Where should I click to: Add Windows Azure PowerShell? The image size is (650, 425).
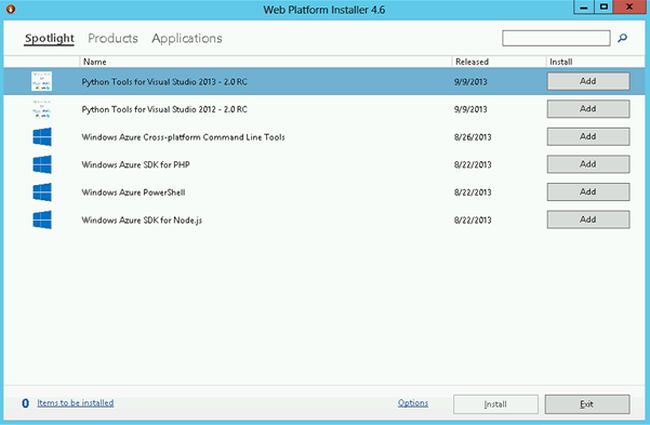point(588,192)
